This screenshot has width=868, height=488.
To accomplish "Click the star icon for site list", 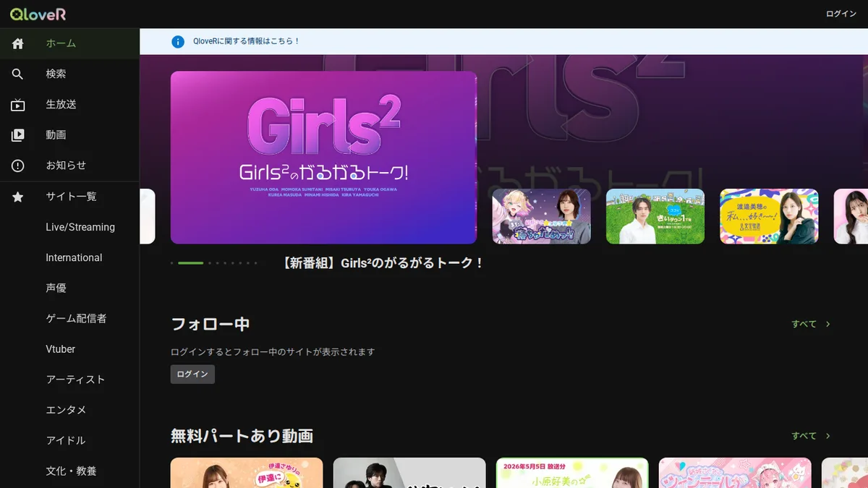I will pyautogui.click(x=18, y=197).
